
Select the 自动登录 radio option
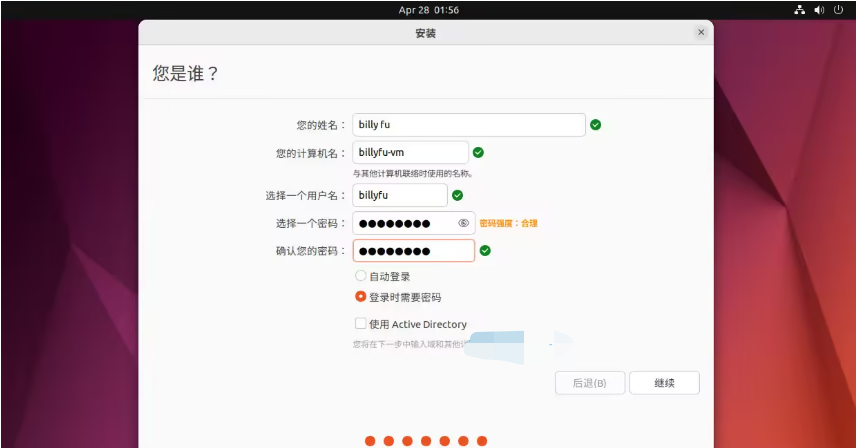pyautogui.click(x=360, y=276)
